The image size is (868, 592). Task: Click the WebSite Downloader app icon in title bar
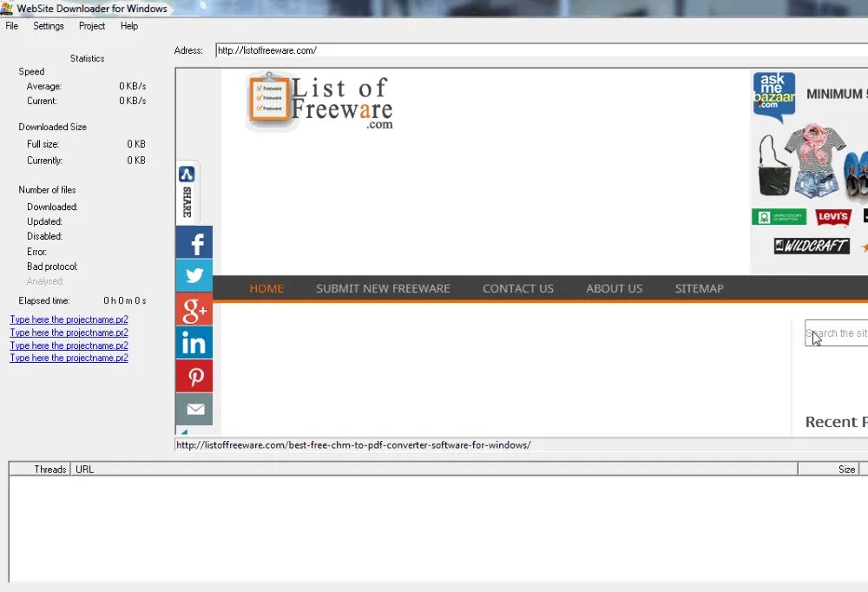(x=7, y=9)
